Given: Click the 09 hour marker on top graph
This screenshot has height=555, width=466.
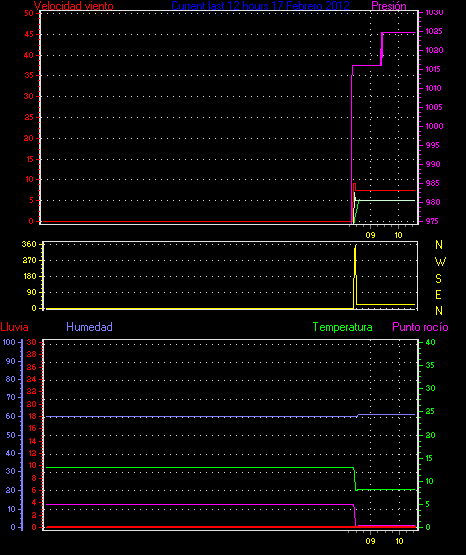Looking at the screenshot, I should (x=370, y=235).
